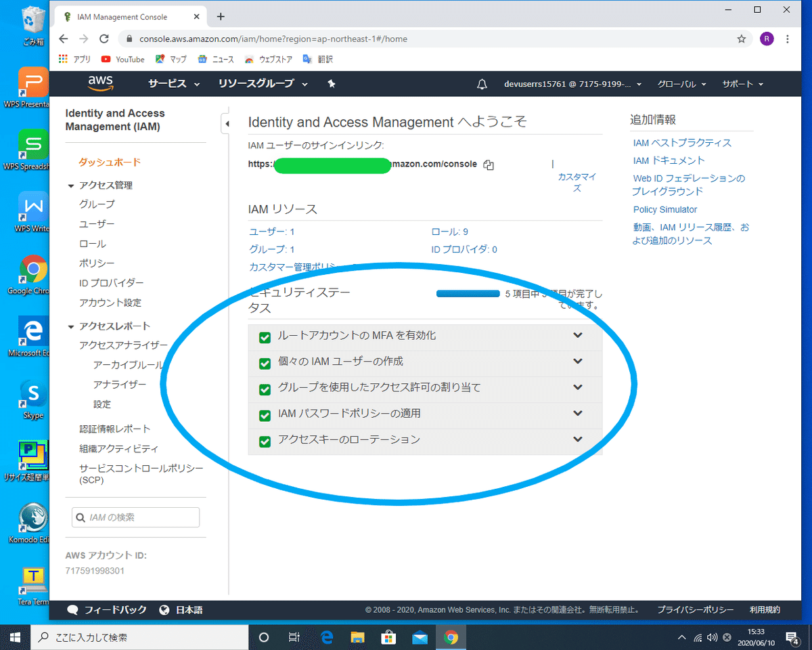Expand the 個々の IAM ユーザーの作成 row chevron
The height and width of the screenshot is (650, 812).
578,361
